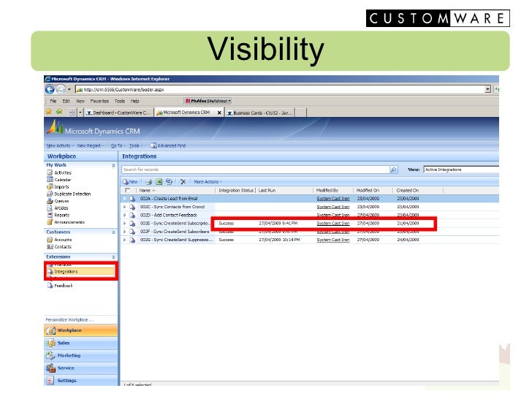Switch to the Settings area
This screenshot has height=399, width=532.
(x=80, y=380)
